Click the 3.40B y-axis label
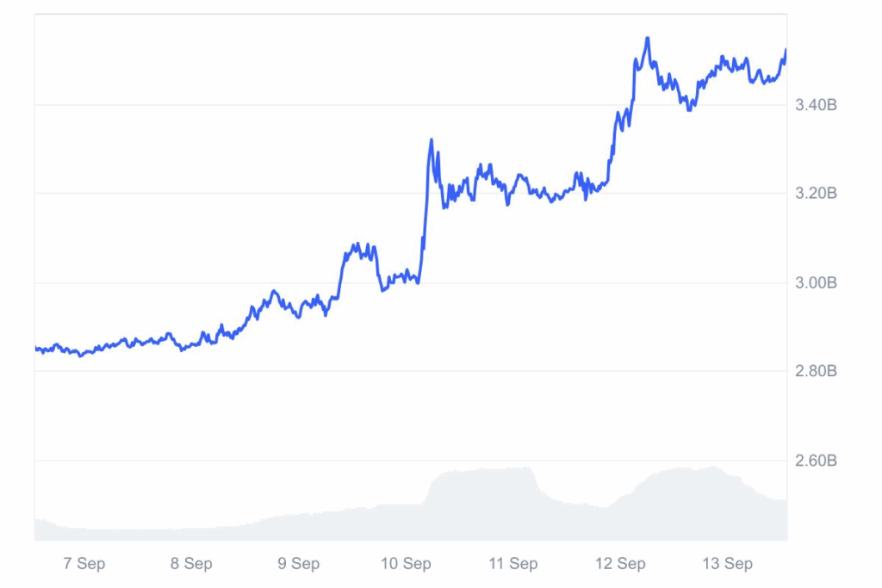Screen dimensions: 882x588 click(817, 105)
